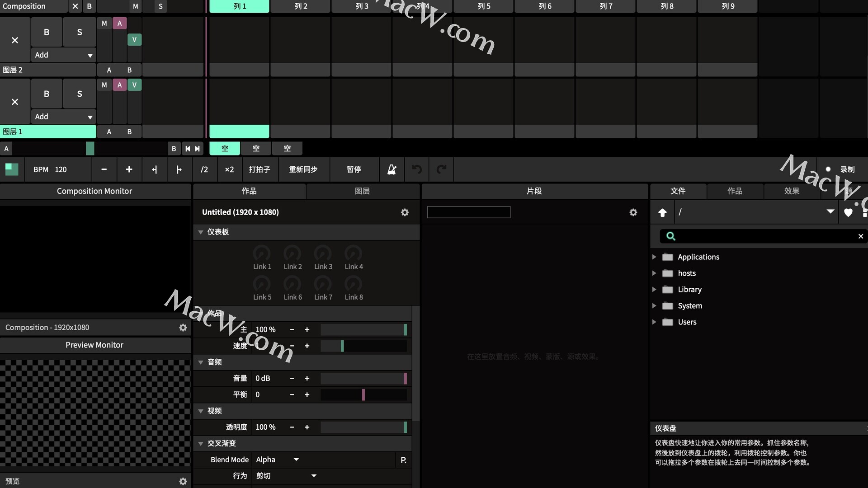This screenshot has width=868, height=488.
Task: Click the 打拍子 tap tempo button
Action: click(x=259, y=169)
